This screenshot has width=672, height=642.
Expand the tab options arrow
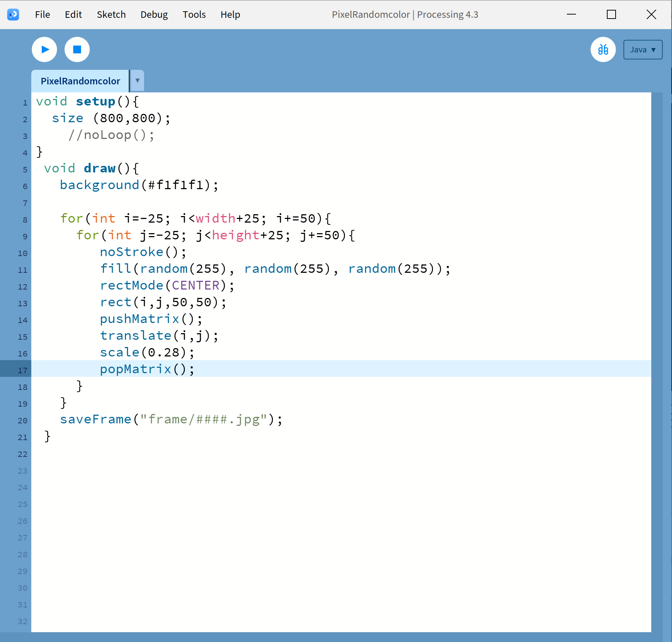click(137, 81)
